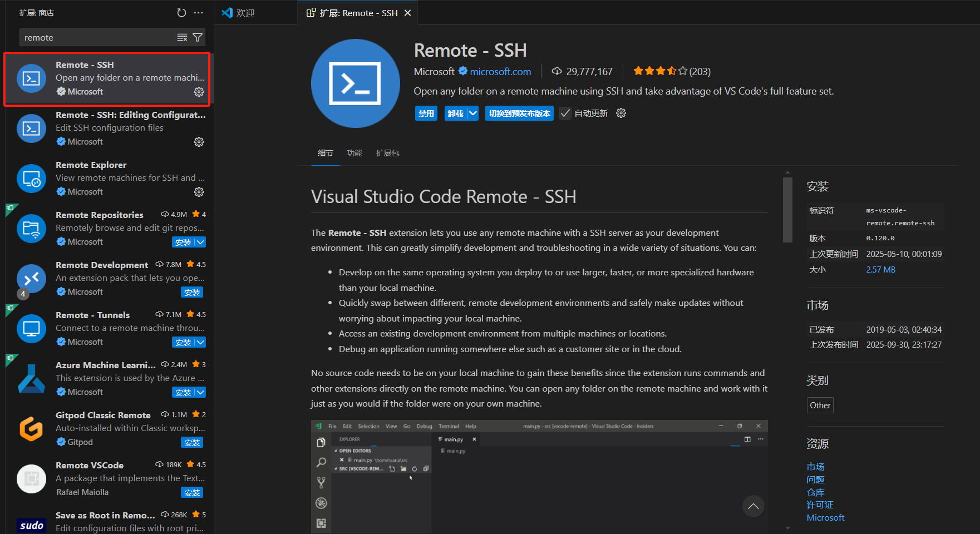Install Remote - Tunnels extension
The image size is (980, 534).
pos(183,342)
